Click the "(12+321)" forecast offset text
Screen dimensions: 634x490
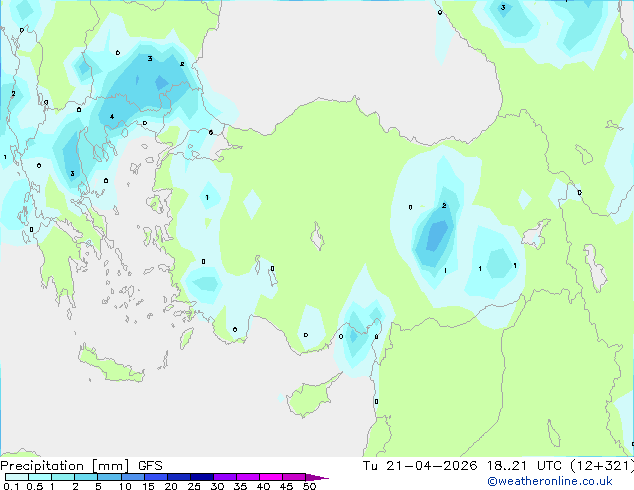602,466
